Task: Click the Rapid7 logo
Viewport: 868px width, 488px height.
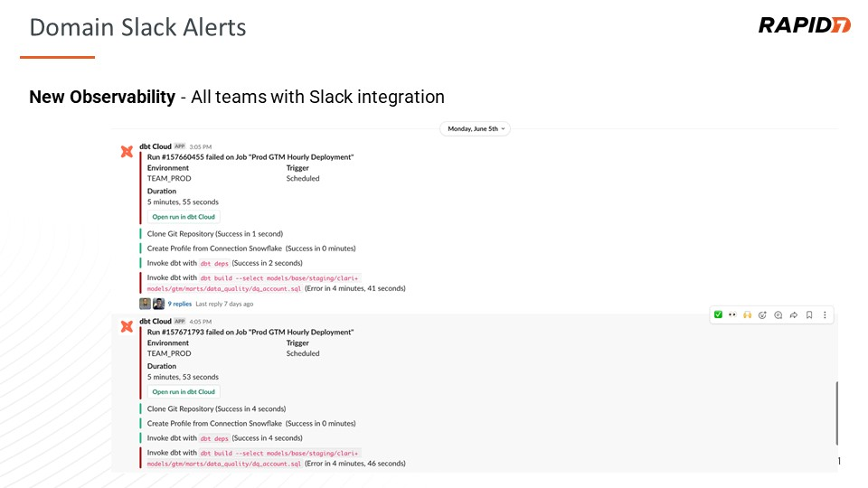Action: pos(804,25)
